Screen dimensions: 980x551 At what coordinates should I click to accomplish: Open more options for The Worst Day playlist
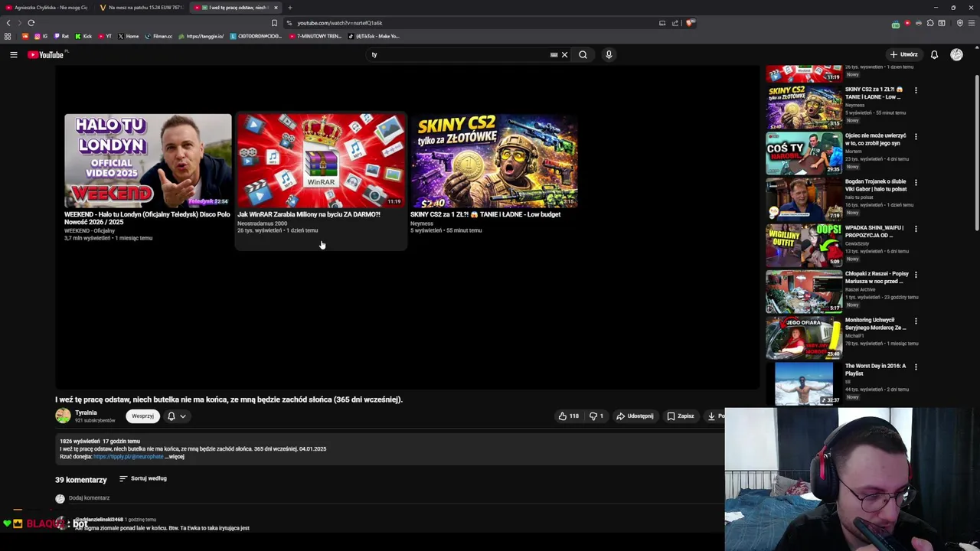pos(916,367)
